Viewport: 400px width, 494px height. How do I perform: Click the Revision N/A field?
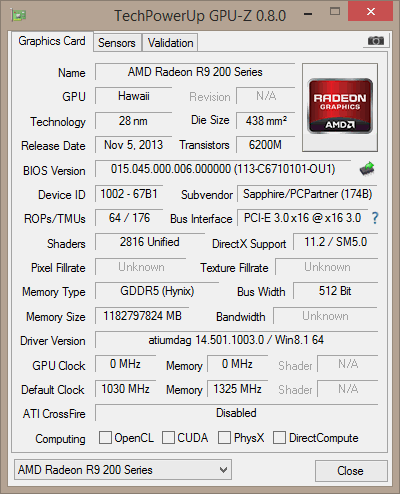tap(266, 96)
